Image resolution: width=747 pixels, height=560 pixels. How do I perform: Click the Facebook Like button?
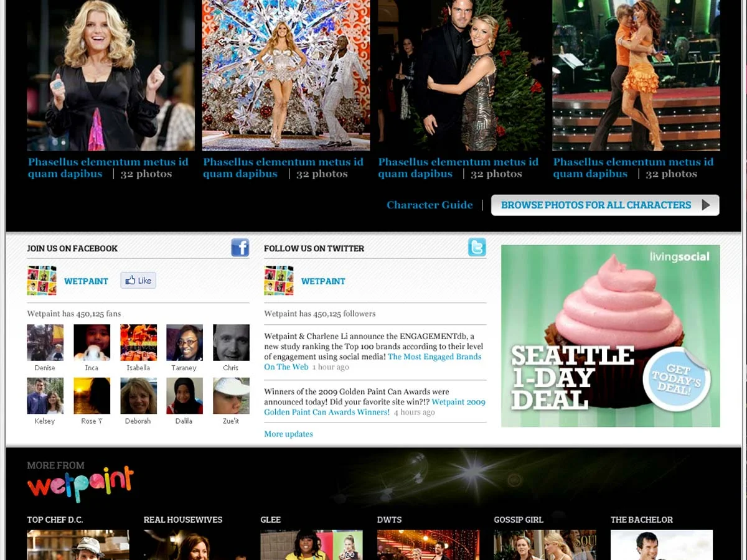tap(138, 281)
